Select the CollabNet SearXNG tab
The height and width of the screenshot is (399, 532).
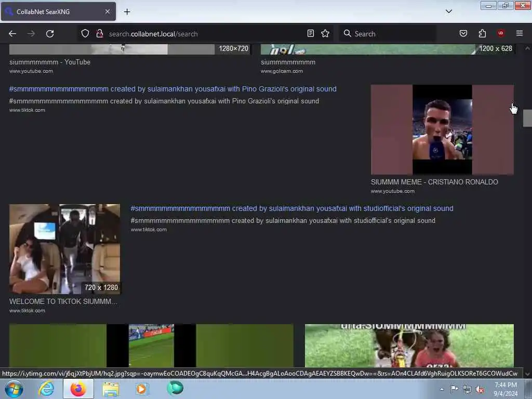58,11
